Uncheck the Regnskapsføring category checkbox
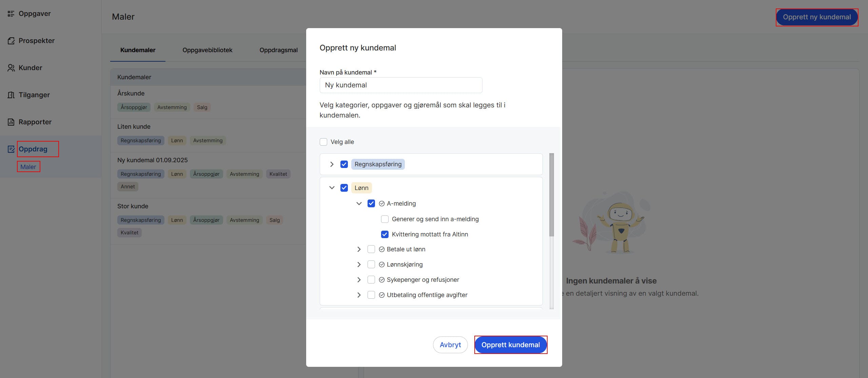The width and height of the screenshot is (868, 378). click(x=344, y=164)
